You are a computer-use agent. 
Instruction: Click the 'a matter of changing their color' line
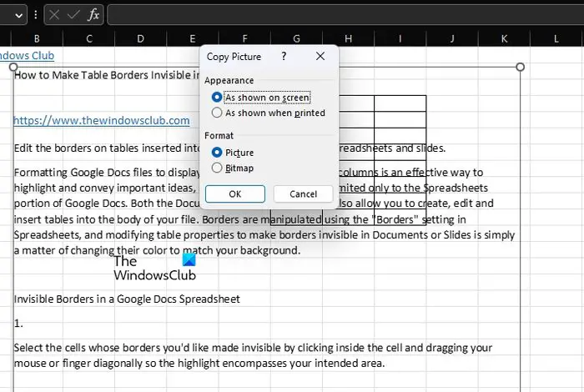pyautogui.click(x=157, y=250)
